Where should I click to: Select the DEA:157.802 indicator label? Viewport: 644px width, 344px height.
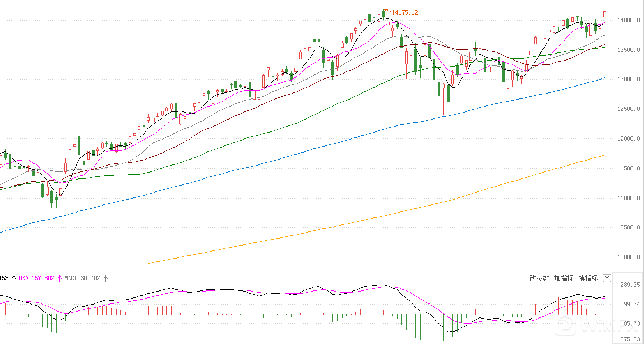point(37,279)
